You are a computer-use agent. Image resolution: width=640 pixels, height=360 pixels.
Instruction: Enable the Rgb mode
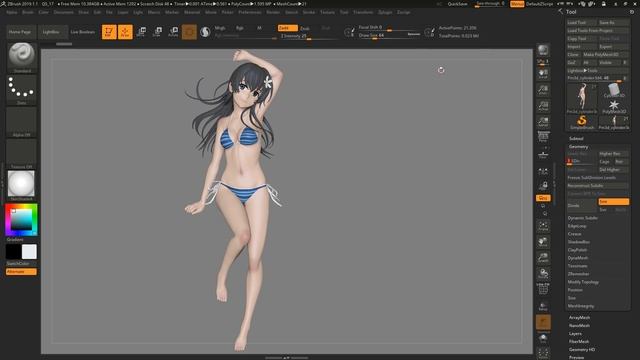click(x=240, y=28)
